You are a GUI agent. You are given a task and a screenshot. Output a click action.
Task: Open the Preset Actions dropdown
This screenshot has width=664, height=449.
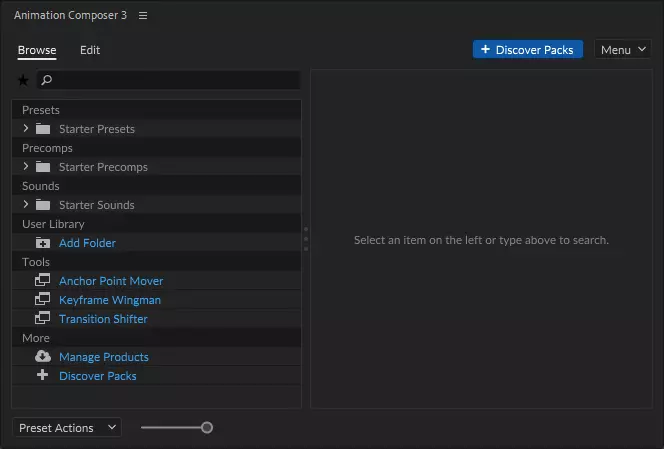pos(67,427)
